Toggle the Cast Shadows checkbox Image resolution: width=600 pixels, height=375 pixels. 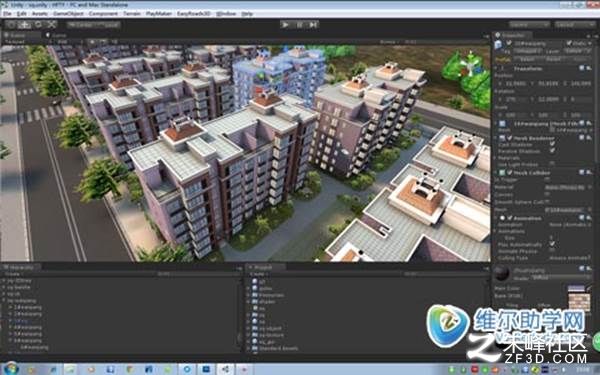point(552,145)
